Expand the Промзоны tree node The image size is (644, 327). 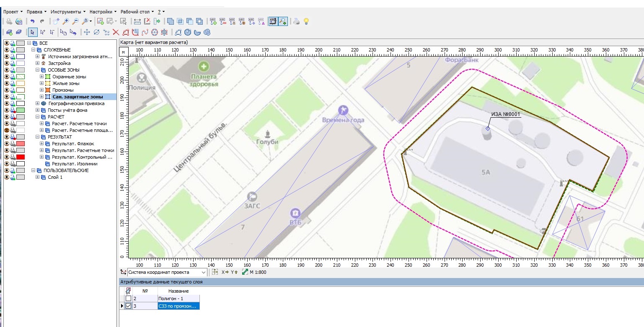coord(42,90)
